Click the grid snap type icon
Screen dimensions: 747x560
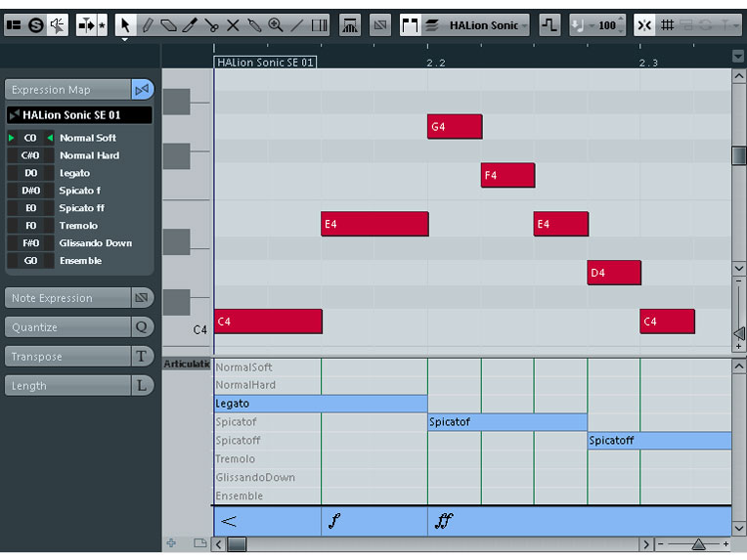point(667,24)
